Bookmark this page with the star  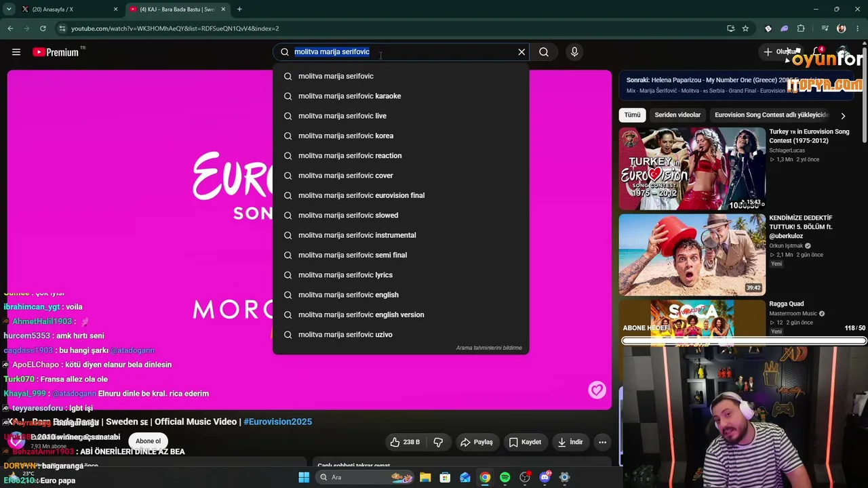coord(745,28)
